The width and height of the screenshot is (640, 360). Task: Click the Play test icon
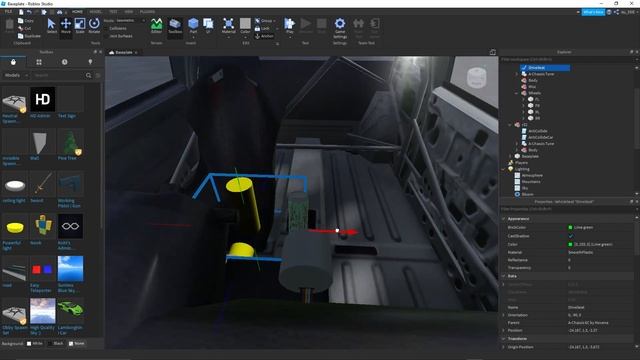(289, 24)
